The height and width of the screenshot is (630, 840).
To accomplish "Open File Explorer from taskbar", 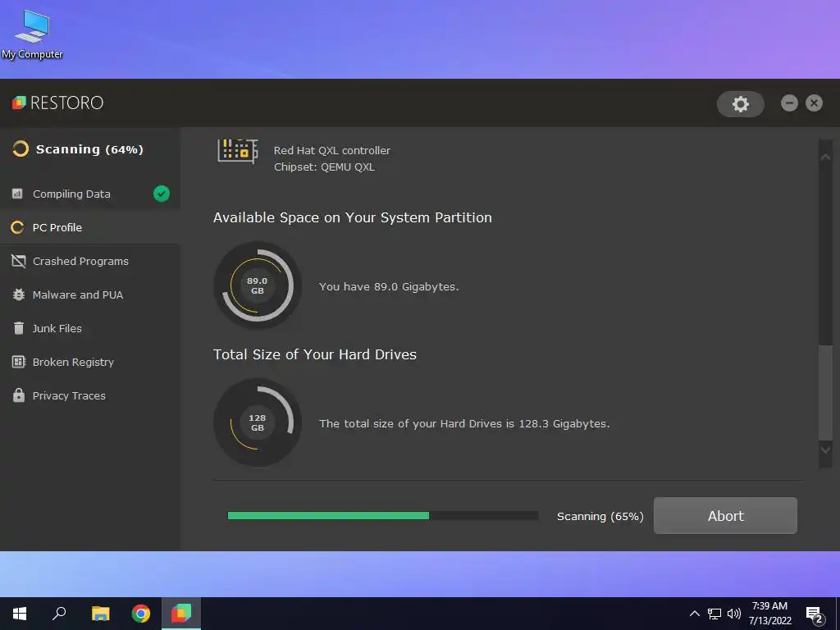I will [x=100, y=614].
